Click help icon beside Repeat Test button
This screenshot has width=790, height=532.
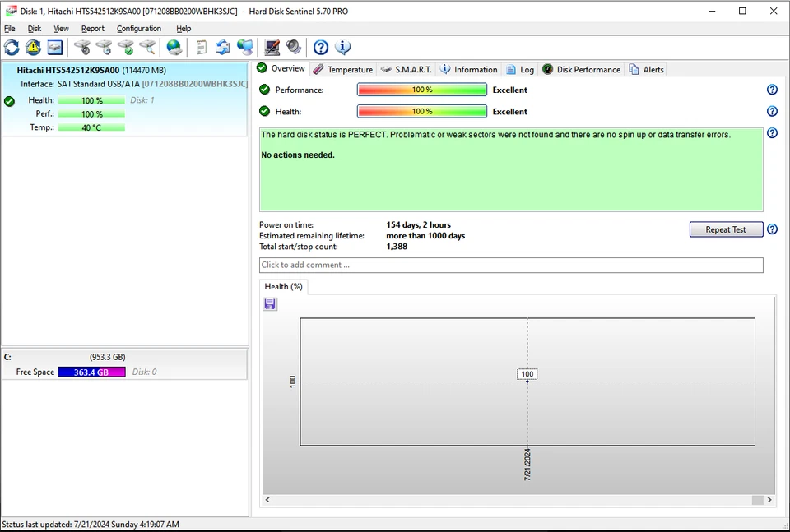point(772,229)
